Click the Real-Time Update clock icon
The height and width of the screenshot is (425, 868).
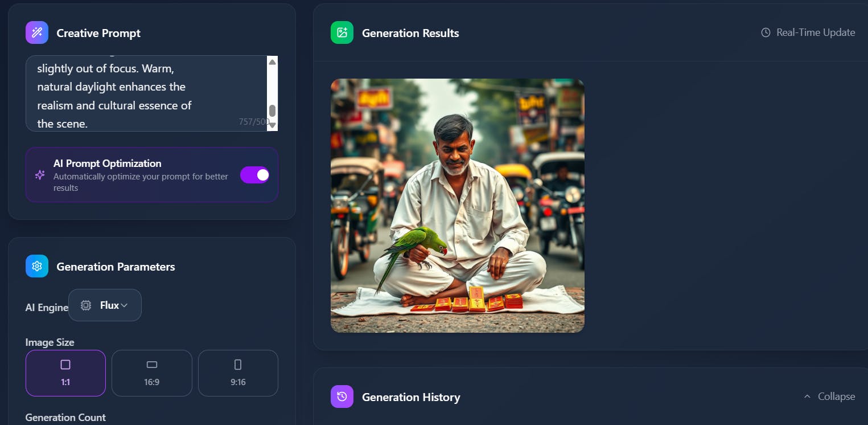click(x=766, y=32)
